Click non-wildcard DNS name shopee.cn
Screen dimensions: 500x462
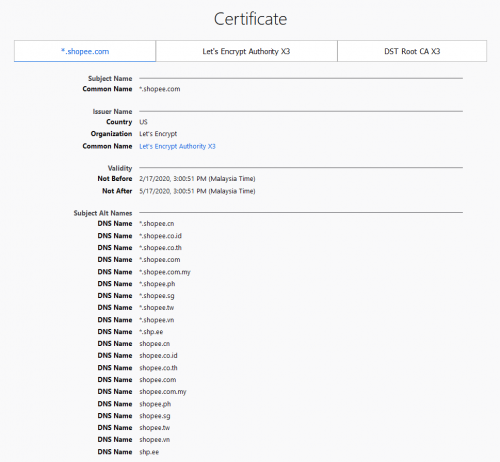[x=155, y=344]
